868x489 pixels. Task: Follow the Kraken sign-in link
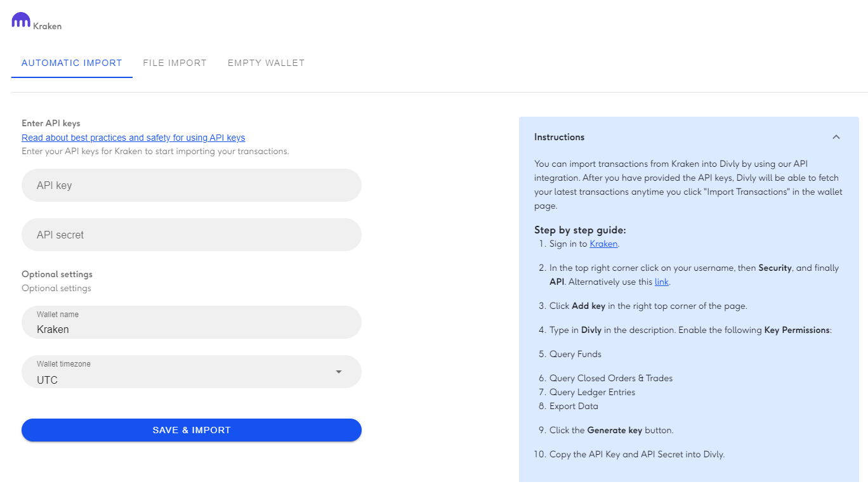603,244
